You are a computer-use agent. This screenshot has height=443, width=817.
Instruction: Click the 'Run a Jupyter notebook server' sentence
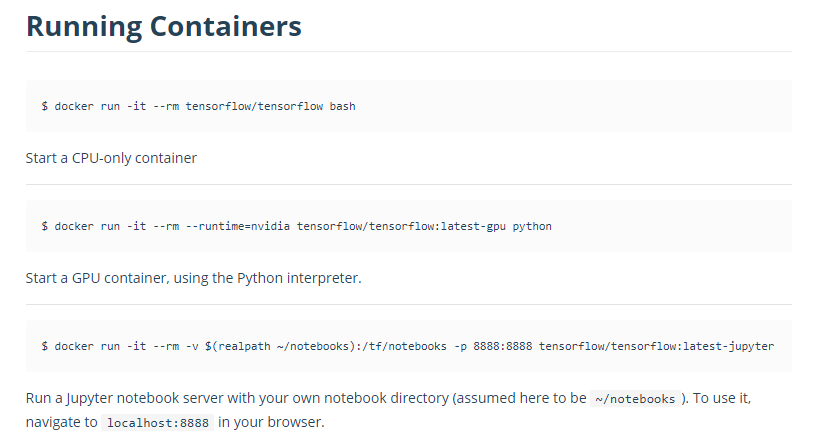point(388,410)
